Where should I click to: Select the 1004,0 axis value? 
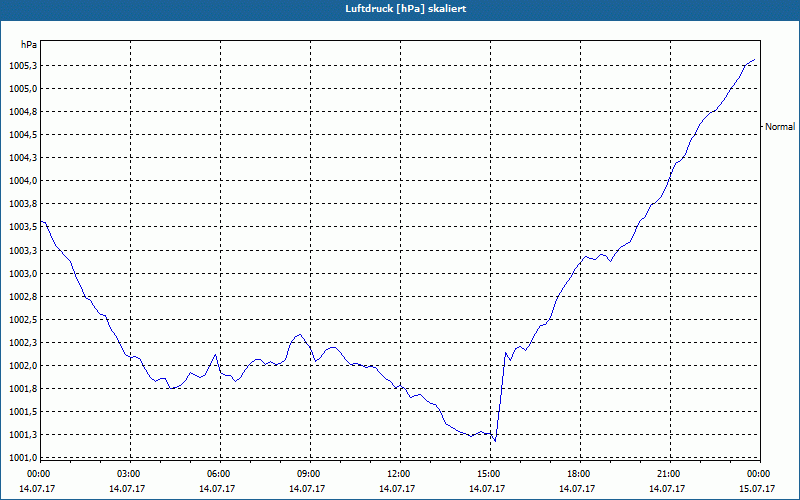pos(23,181)
